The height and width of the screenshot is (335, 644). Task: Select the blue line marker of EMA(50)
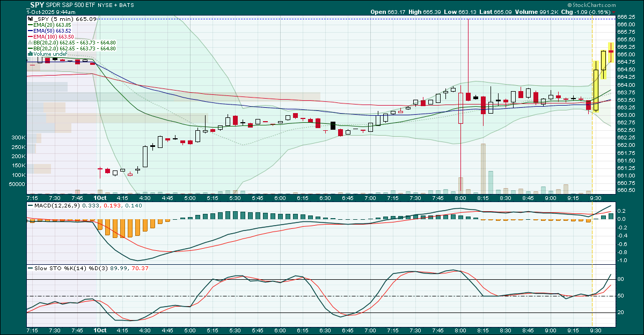[30, 31]
